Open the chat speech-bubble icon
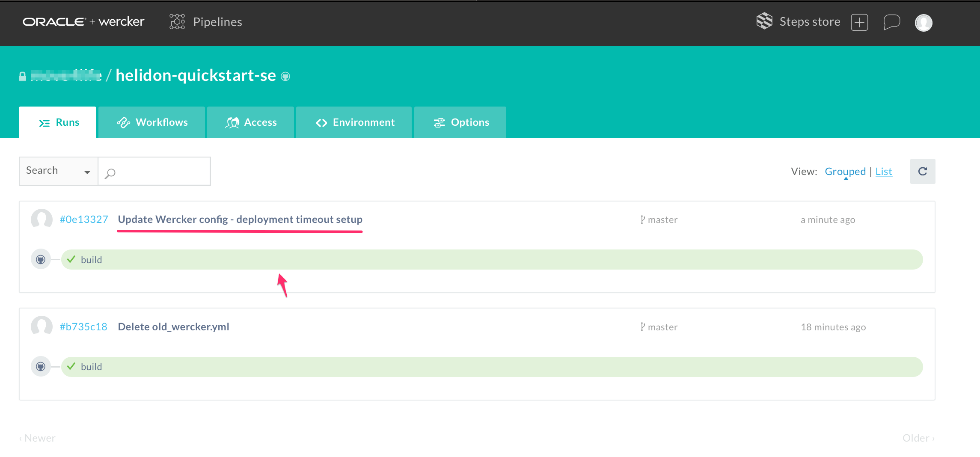The height and width of the screenshot is (457, 980). tap(892, 22)
